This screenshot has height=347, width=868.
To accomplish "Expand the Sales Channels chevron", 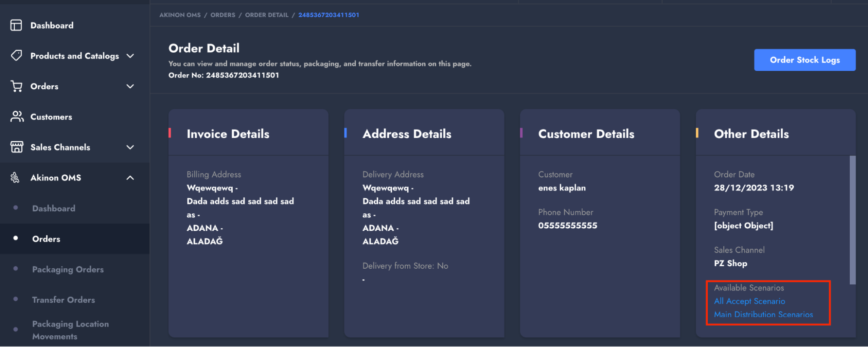I will pos(130,147).
